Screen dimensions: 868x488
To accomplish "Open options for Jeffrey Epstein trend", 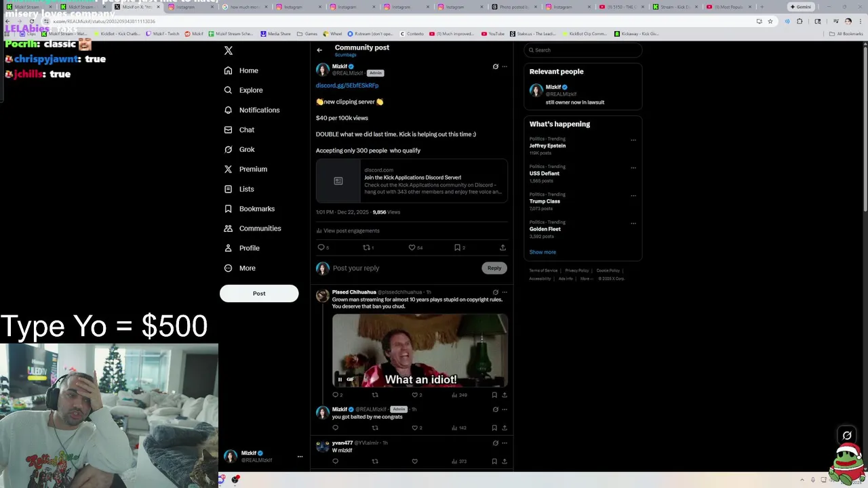I will pos(633,140).
